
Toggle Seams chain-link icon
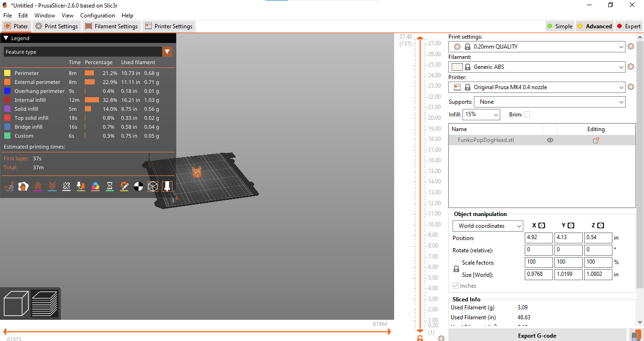point(66,186)
